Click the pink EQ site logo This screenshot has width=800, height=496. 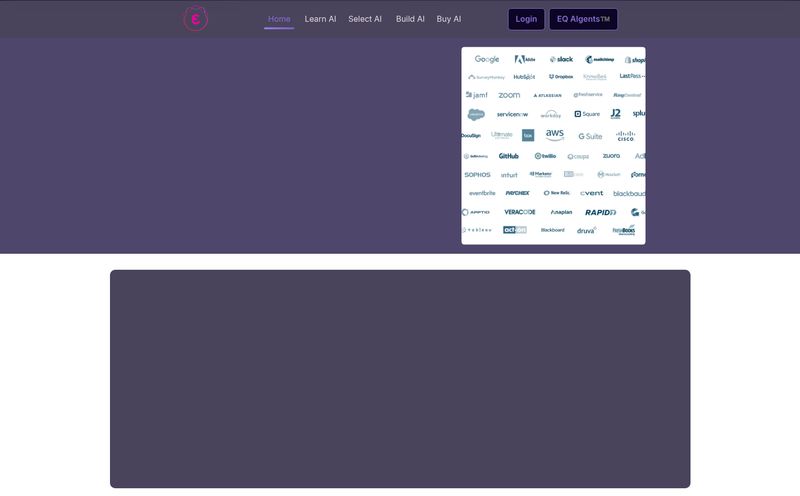pos(195,19)
